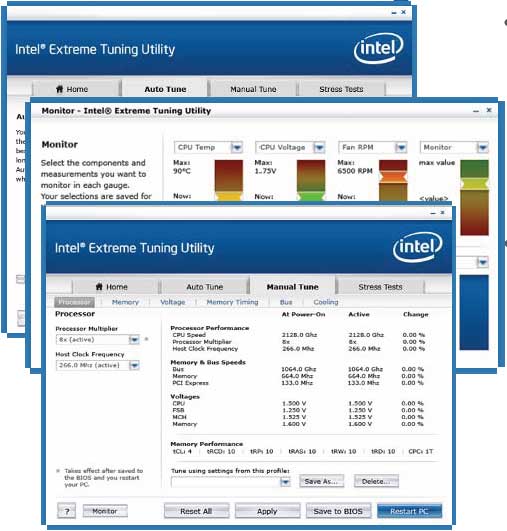Click the Save As... button
This screenshot has width=507, height=531.
(x=321, y=482)
